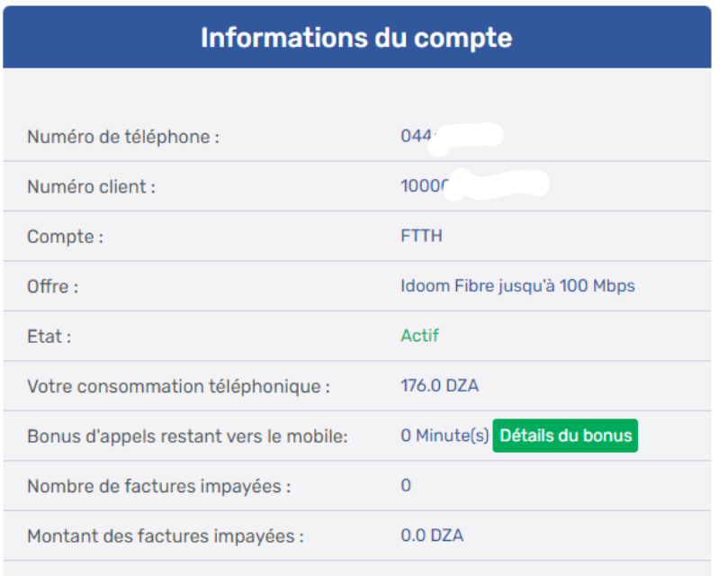Image resolution: width=728 pixels, height=576 pixels.
Task: Click the green Actif status
Action: pos(419,336)
